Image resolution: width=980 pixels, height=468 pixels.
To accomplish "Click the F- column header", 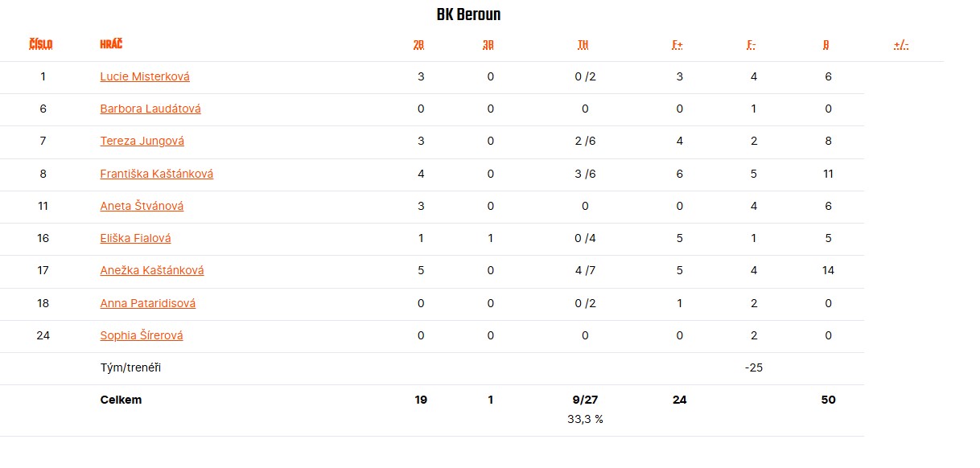I will pyautogui.click(x=751, y=45).
